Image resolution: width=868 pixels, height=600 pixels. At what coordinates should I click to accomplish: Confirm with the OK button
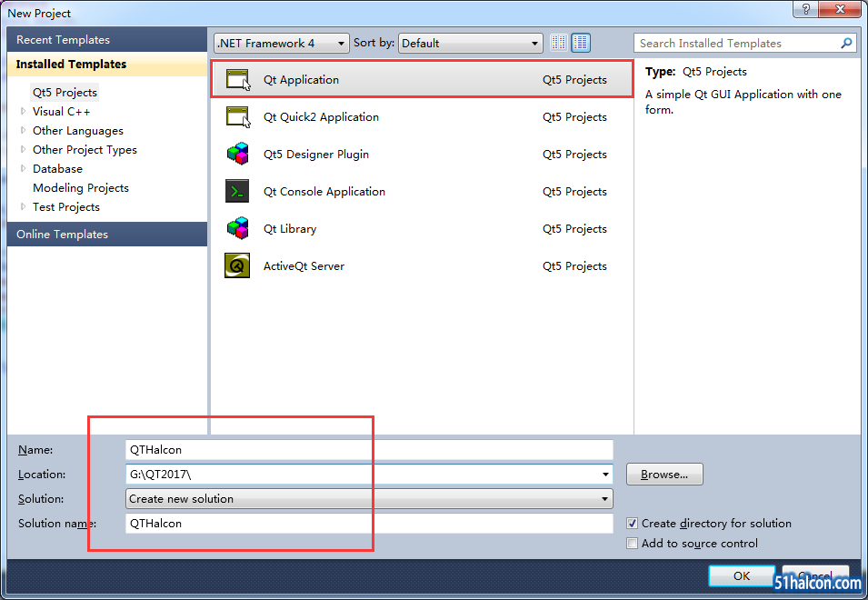[x=742, y=575]
